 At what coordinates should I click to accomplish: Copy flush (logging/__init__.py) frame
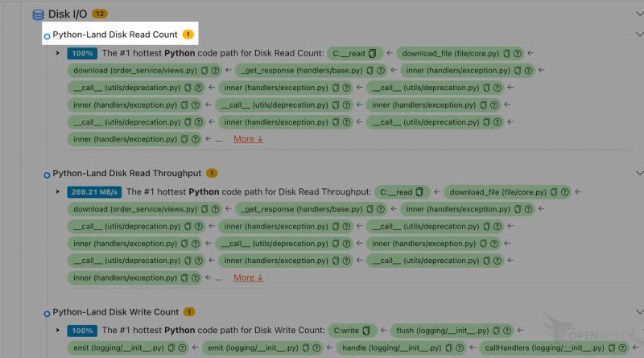coord(497,331)
